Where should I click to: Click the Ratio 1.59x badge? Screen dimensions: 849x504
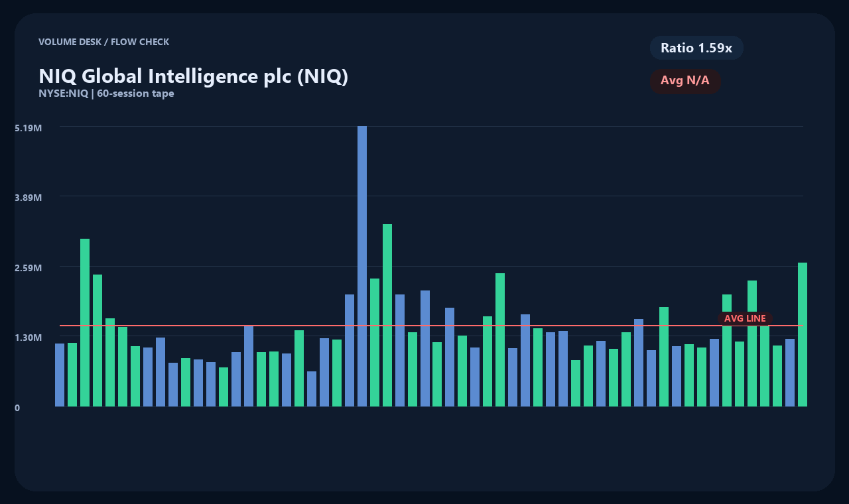pos(696,48)
